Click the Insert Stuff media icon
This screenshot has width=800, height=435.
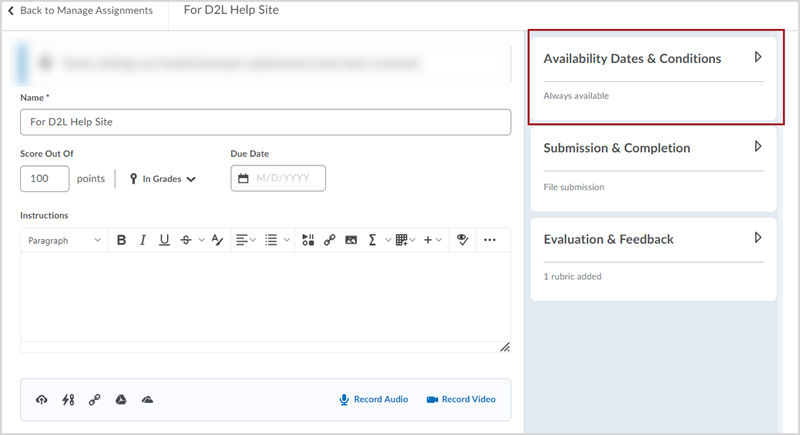[308, 240]
